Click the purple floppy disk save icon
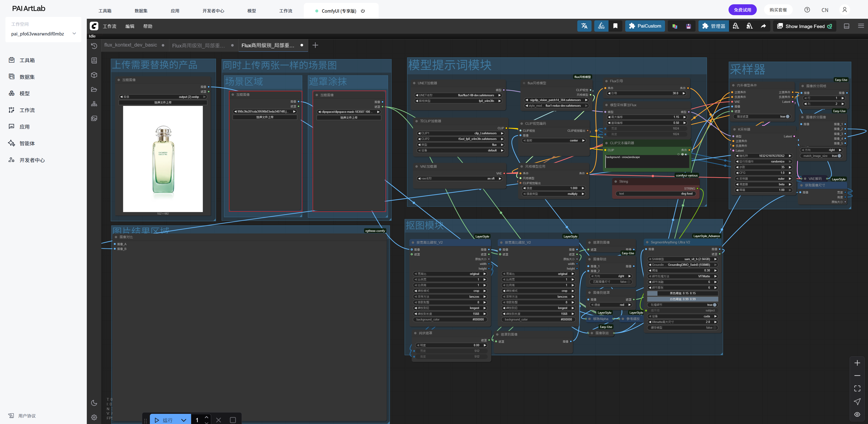 click(x=688, y=26)
